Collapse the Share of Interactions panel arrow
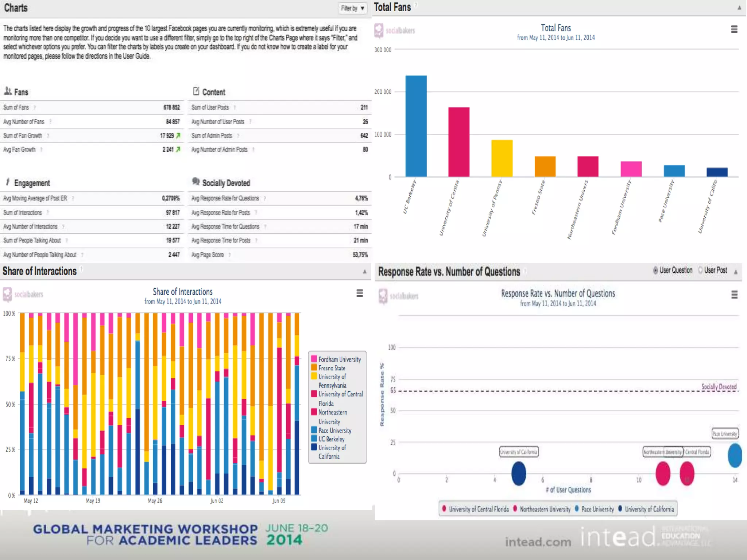The width and height of the screenshot is (747, 560). (x=364, y=272)
